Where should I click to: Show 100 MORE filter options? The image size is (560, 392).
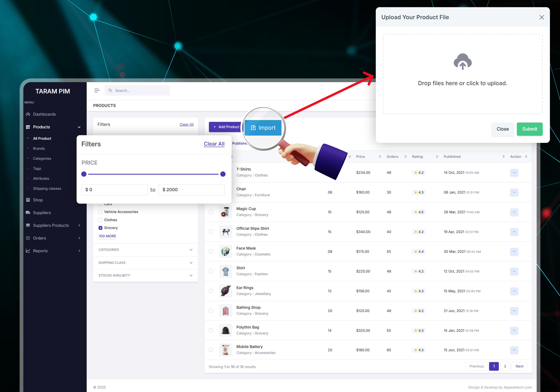point(107,236)
